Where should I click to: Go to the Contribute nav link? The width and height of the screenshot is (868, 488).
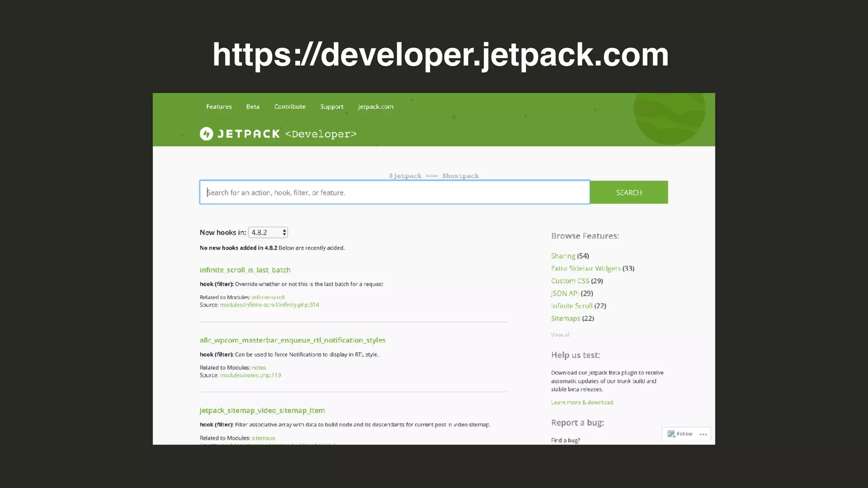coord(290,107)
